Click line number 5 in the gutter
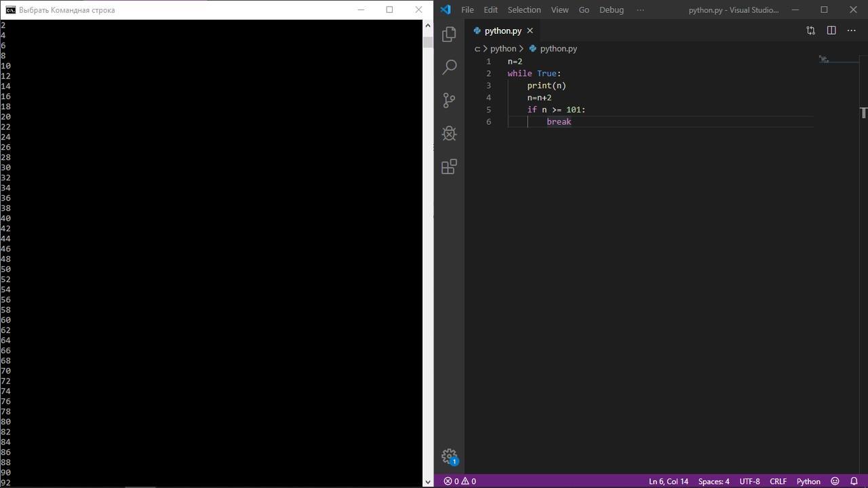Viewport: 868px width, 488px height. [x=488, y=110]
